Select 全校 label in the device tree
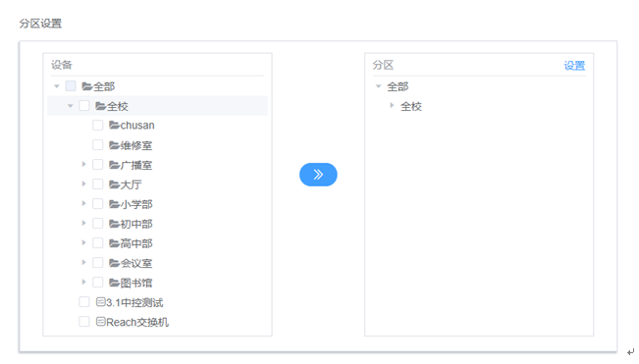This screenshot has height=364, width=639. [x=118, y=106]
